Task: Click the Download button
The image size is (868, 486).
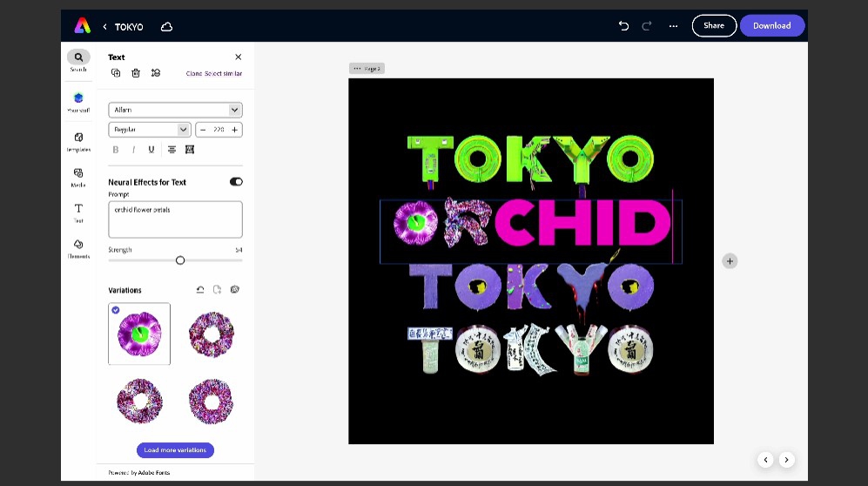Action: click(x=771, y=26)
